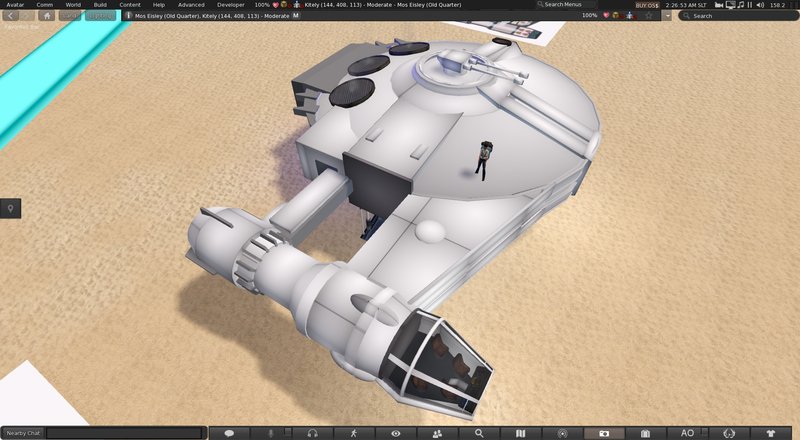Click the parcel permissions icon beside the 100% text
Viewport: 800px width, 440px height.
point(616,16)
